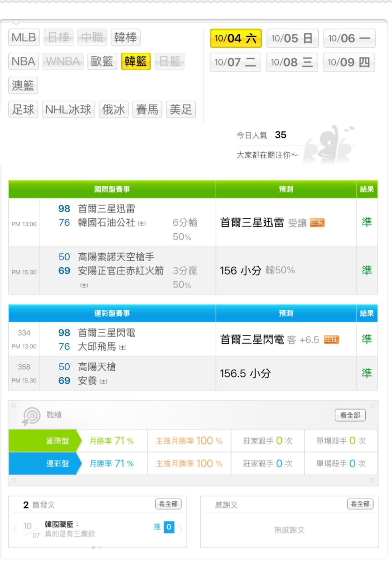
Task: Select the MLB league tab
Action: (24, 37)
